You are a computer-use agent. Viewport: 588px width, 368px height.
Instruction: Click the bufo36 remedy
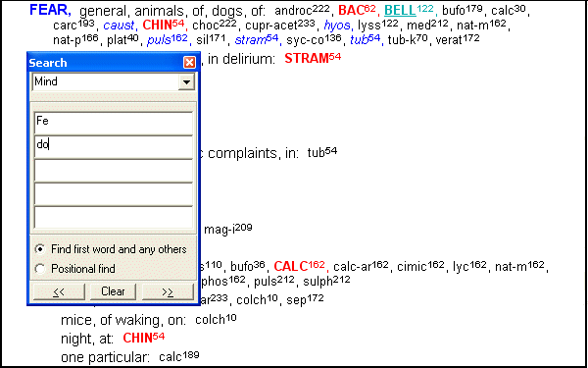click(x=248, y=266)
